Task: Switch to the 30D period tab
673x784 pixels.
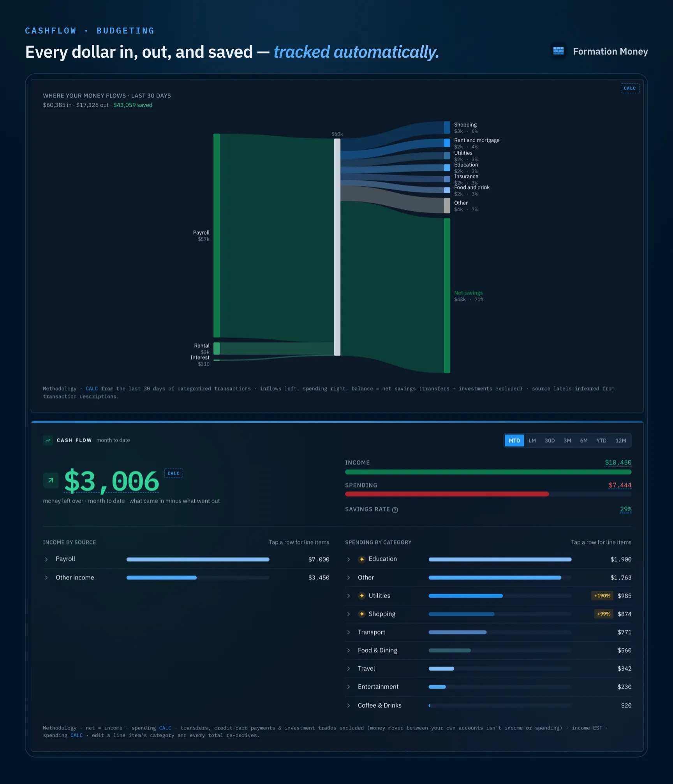Action: [550, 441]
